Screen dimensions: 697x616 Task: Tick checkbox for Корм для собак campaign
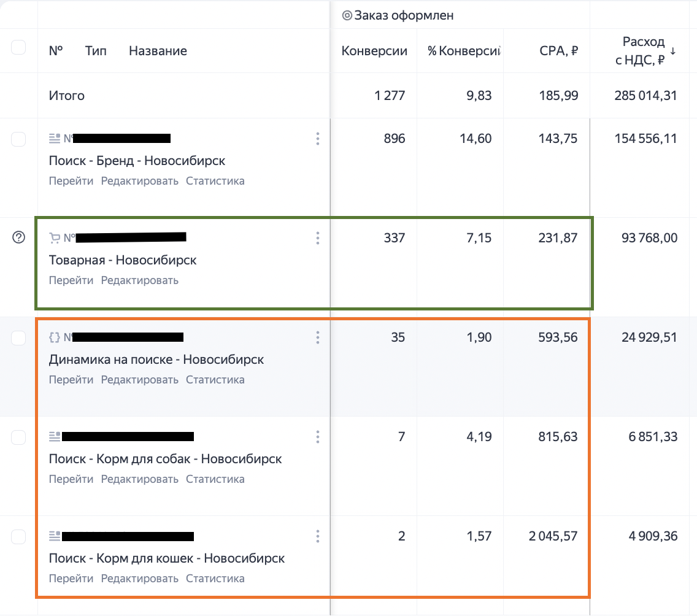point(19,437)
